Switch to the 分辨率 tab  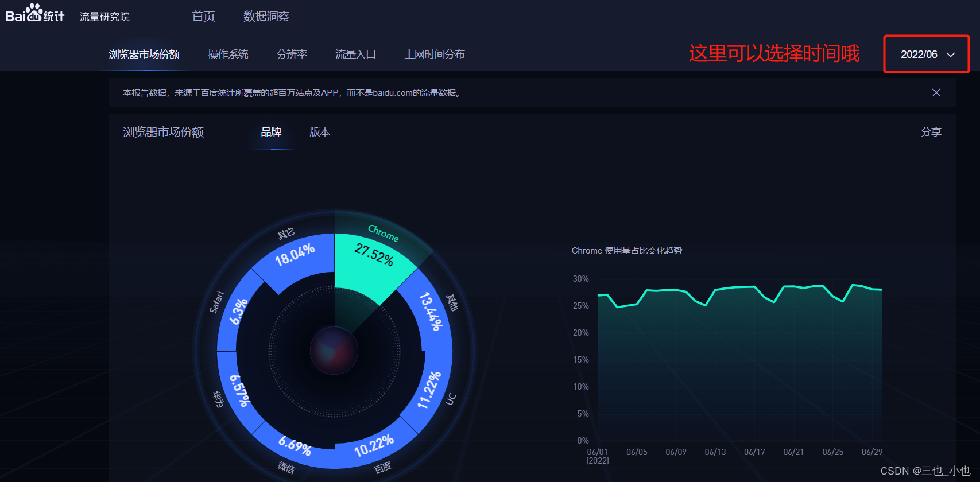(x=292, y=55)
